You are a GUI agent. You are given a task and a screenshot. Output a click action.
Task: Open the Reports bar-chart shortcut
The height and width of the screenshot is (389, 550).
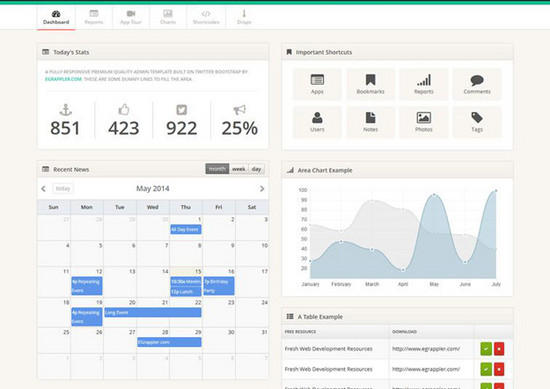pyautogui.click(x=424, y=84)
